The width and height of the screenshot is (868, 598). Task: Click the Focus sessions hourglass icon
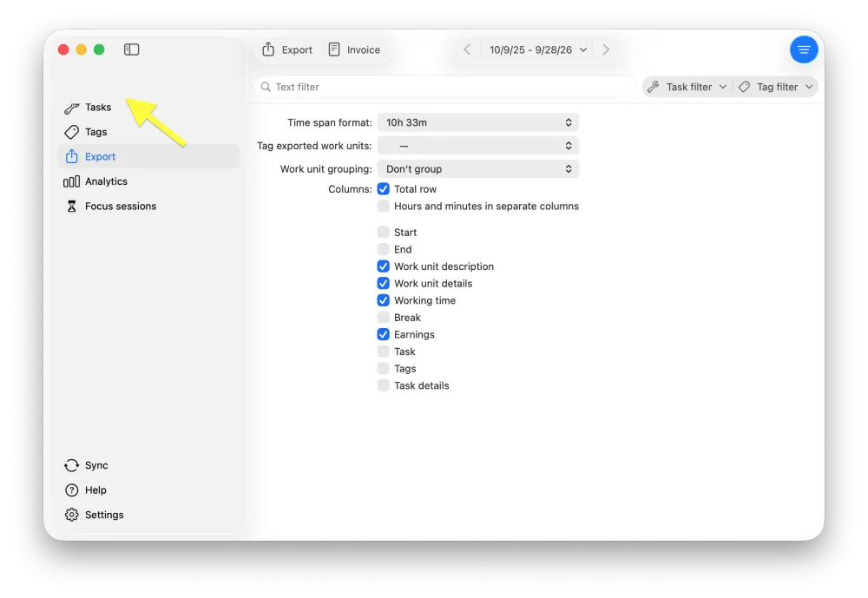coord(71,207)
